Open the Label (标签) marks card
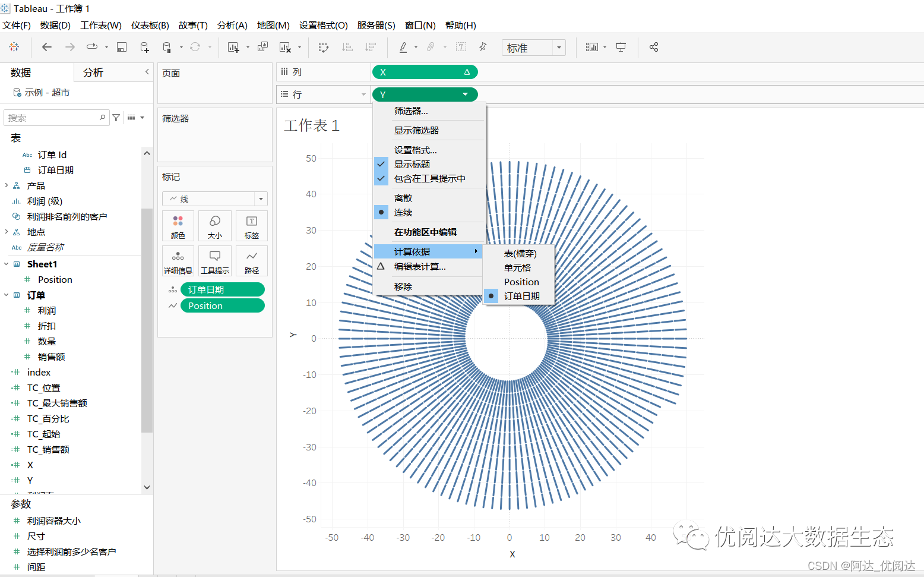 [x=252, y=226]
